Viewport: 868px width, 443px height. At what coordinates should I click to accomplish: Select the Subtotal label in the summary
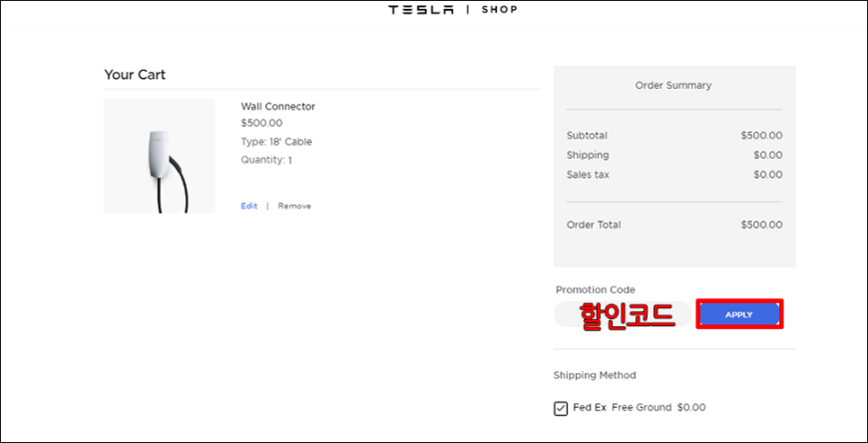click(x=587, y=136)
